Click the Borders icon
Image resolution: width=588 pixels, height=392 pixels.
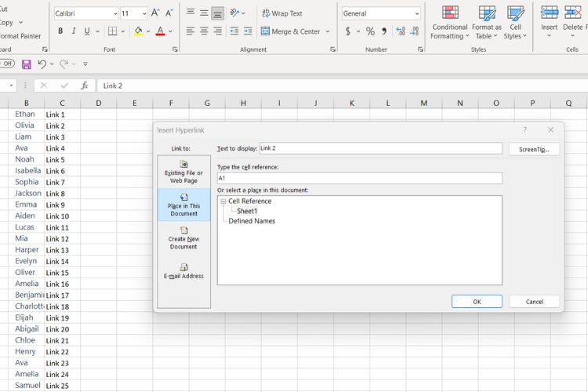(x=112, y=31)
